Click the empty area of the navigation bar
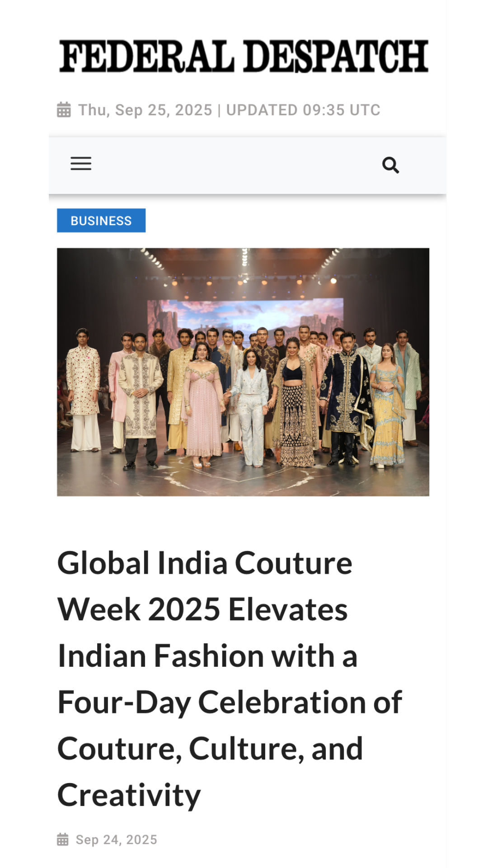 pos(235,165)
